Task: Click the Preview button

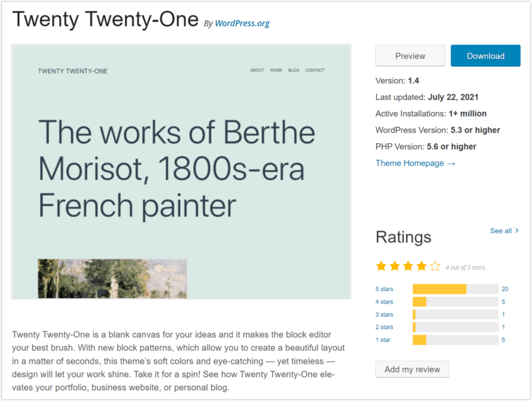Action: 410,56
